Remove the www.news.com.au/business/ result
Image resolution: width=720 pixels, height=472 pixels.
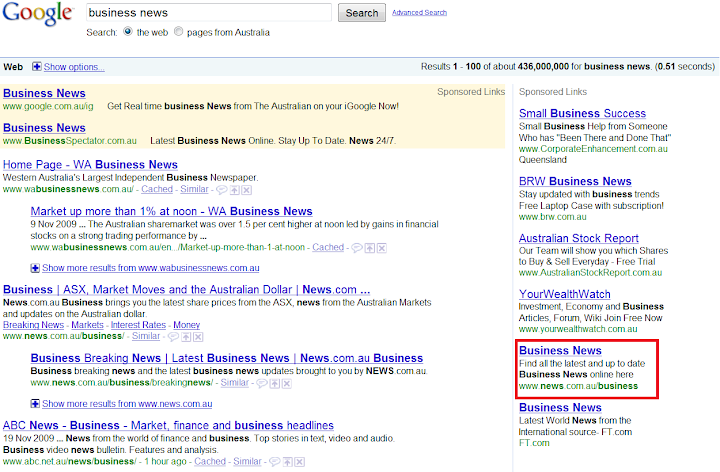pyautogui.click(x=198, y=337)
